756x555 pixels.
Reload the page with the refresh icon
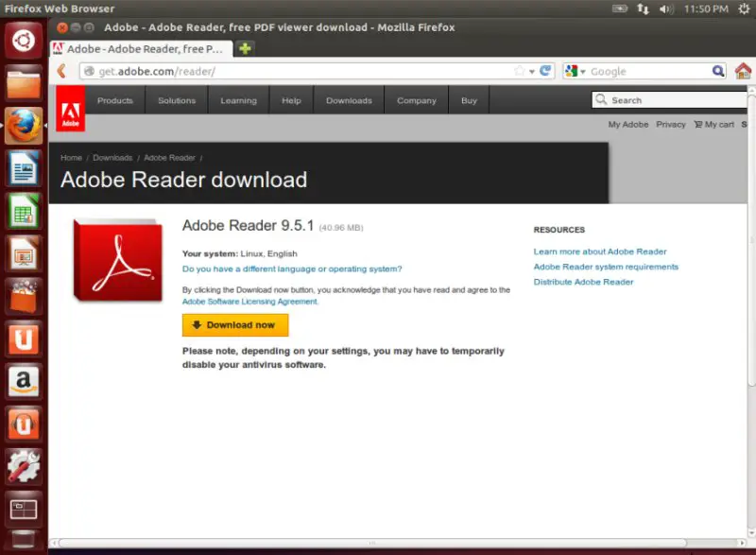pos(545,71)
